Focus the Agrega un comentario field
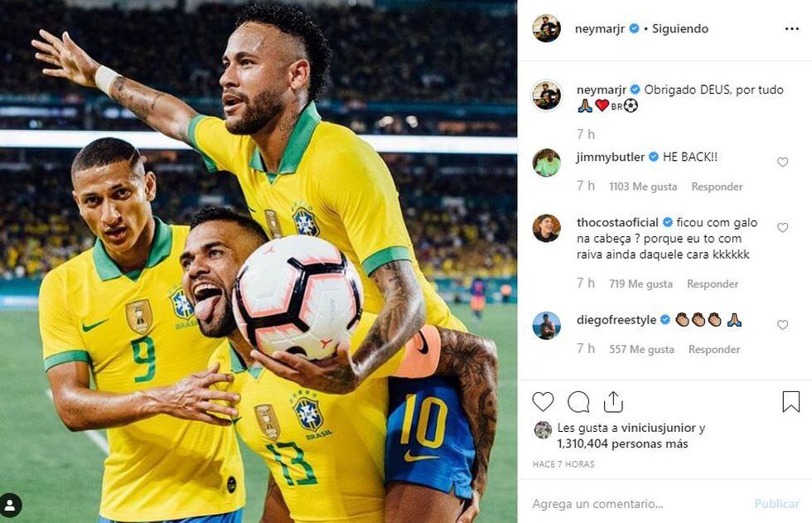This screenshot has height=523, width=812. point(637,503)
